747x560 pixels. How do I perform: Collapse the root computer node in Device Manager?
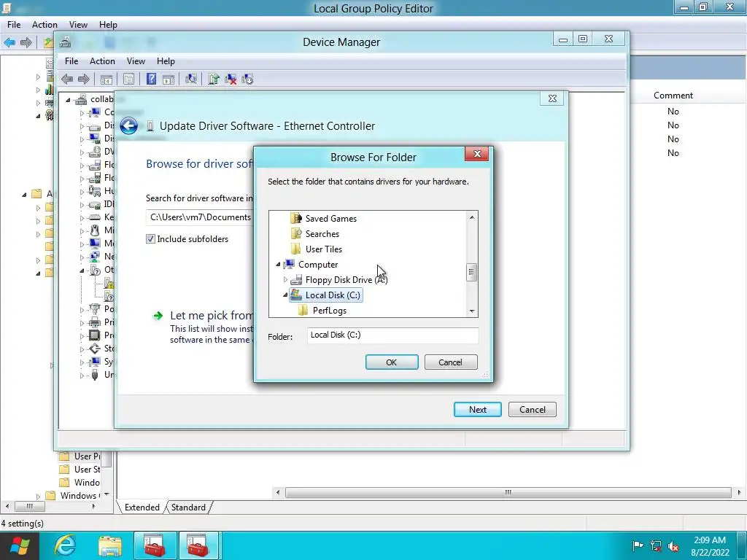coord(68,99)
